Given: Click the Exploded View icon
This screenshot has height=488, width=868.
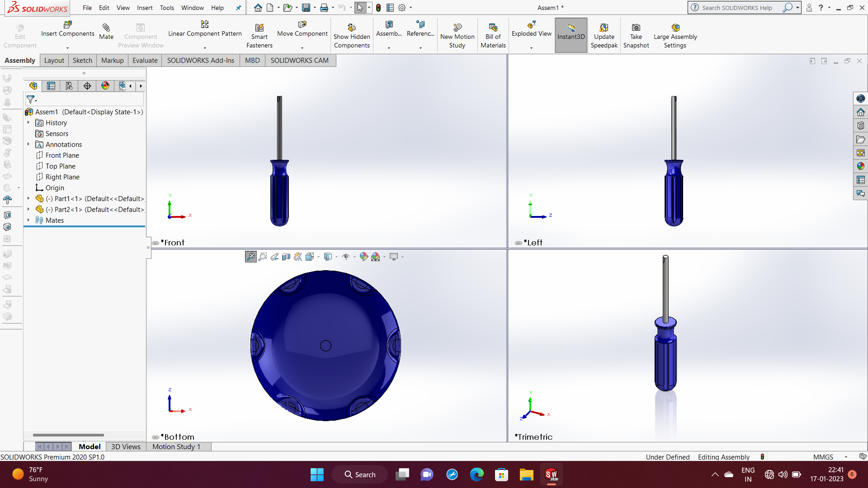Looking at the screenshot, I should pyautogui.click(x=532, y=24).
